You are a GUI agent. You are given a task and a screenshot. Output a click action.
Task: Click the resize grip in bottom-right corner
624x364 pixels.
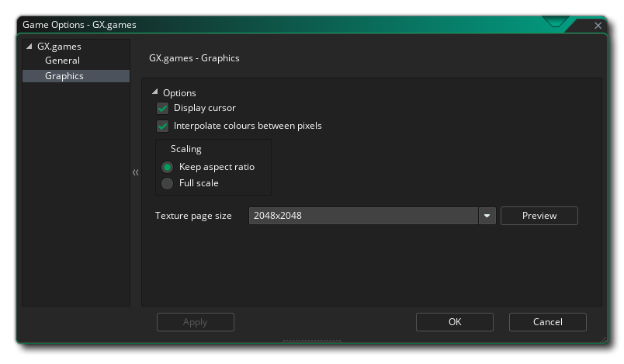click(x=604, y=339)
